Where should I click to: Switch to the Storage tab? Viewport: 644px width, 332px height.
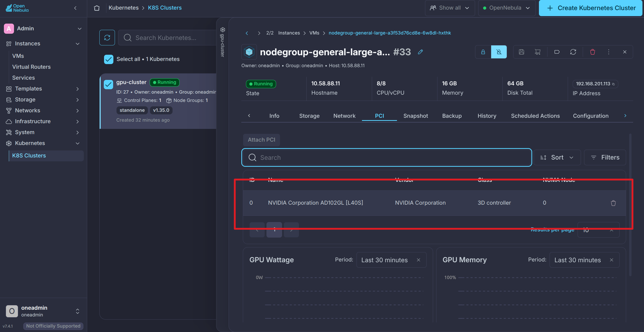coord(309,116)
